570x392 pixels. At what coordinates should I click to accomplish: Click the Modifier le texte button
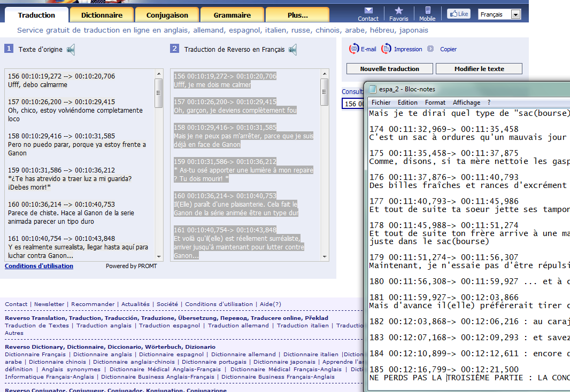[x=479, y=68]
